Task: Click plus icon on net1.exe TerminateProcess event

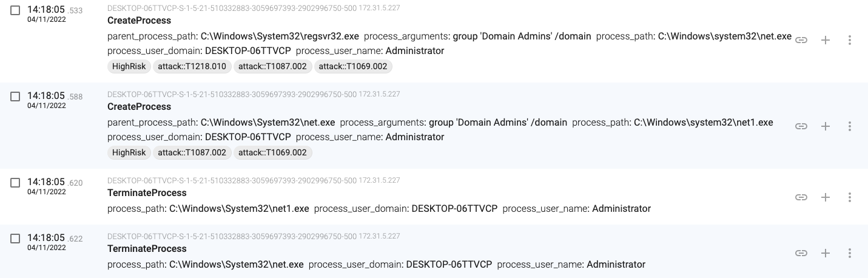Action: (825, 197)
